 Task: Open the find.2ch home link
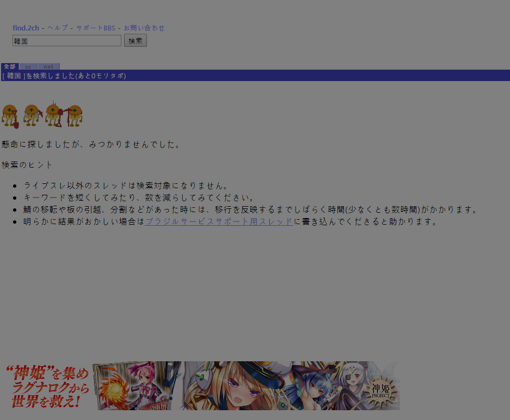[26, 28]
